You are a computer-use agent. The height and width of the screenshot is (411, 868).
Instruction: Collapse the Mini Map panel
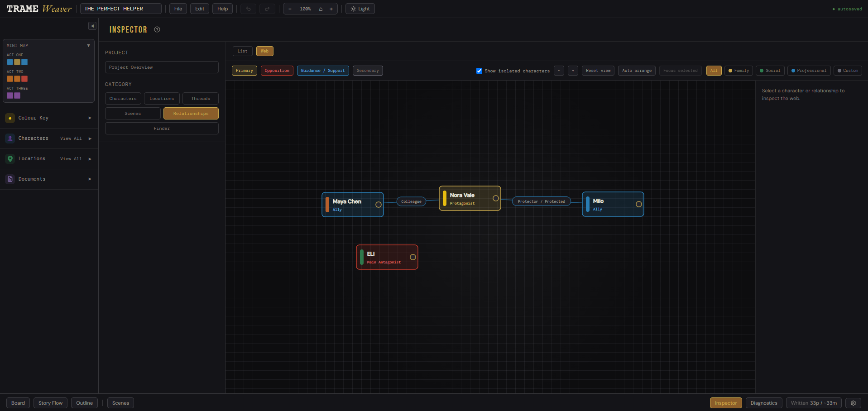[x=88, y=45]
